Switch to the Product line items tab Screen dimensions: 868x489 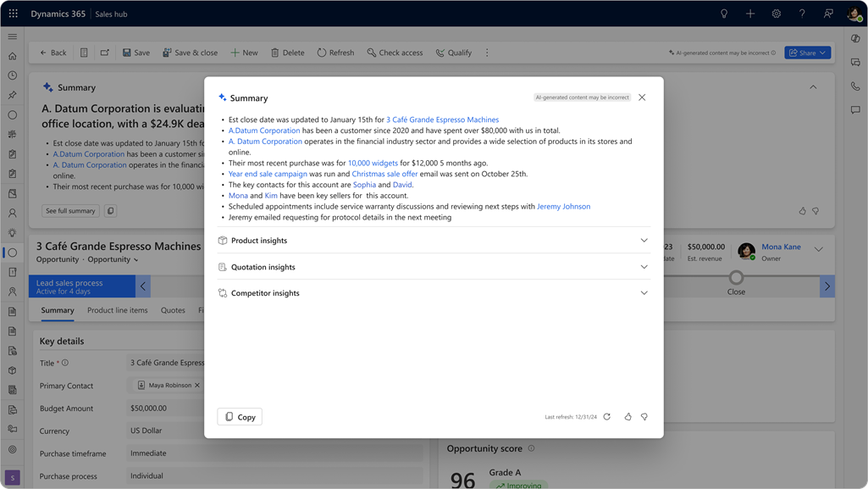[117, 310]
